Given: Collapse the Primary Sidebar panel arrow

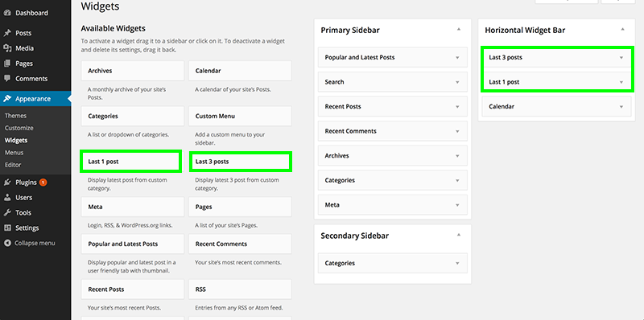Looking at the screenshot, I should pos(459,29).
